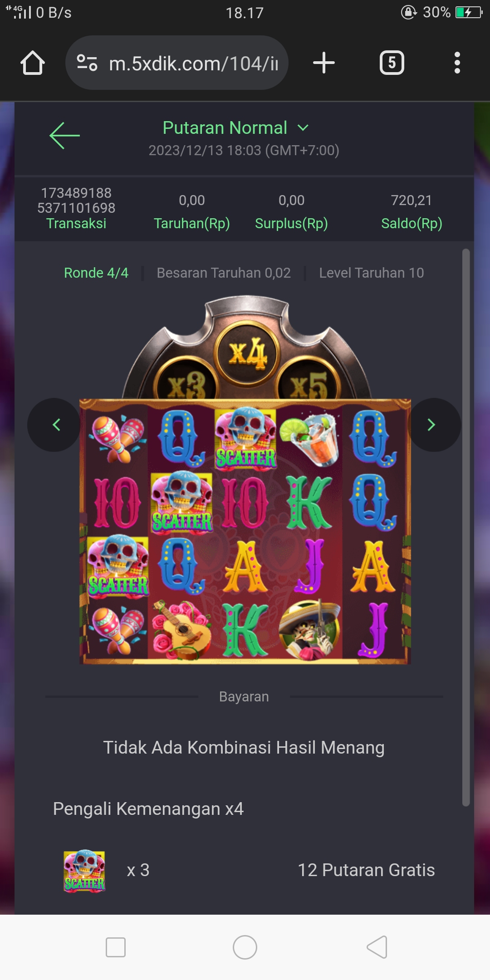This screenshot has width=490, height=980.
Task: Select the x4 multiplier badge
Action: pos(247,354)
